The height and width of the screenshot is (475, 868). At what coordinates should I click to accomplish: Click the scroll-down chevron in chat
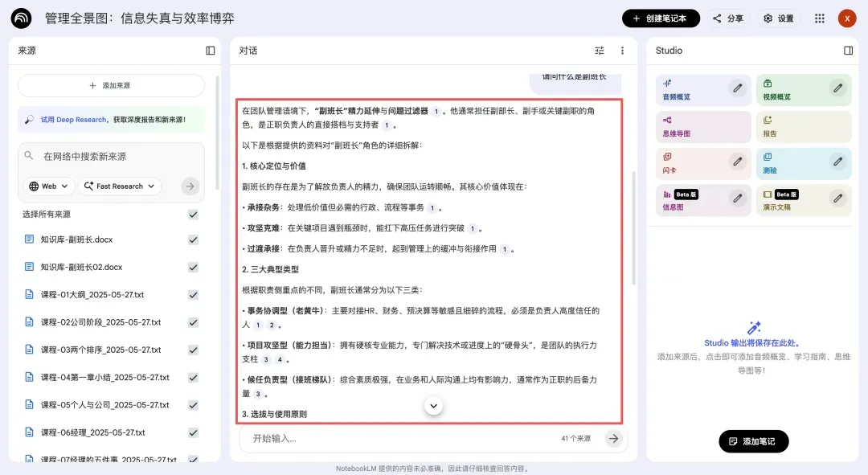pos(433,406)
